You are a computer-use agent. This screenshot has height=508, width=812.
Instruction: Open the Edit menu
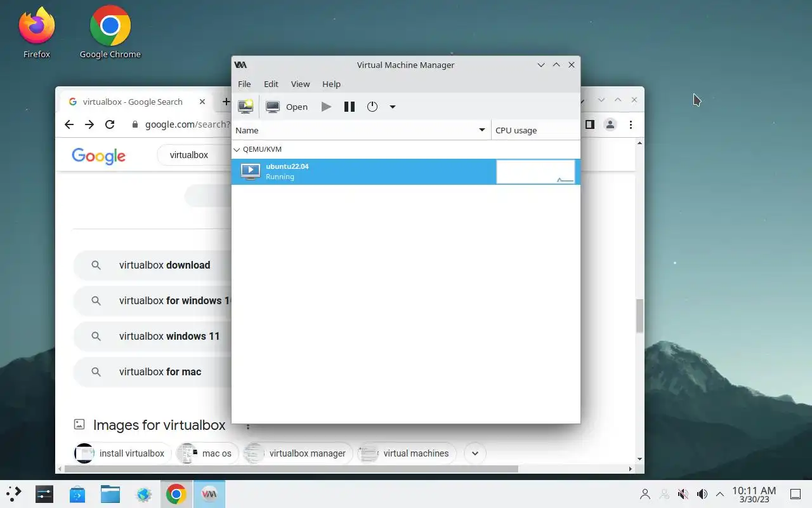pyautogui.click(x=271, y=84)
